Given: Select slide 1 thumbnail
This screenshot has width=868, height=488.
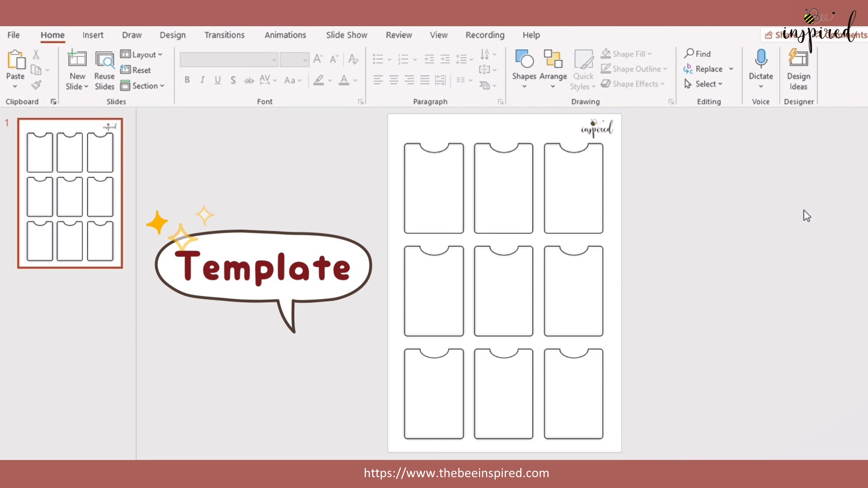Looking at the screenshot, I should pyautogui.click(x=70, y=193).
